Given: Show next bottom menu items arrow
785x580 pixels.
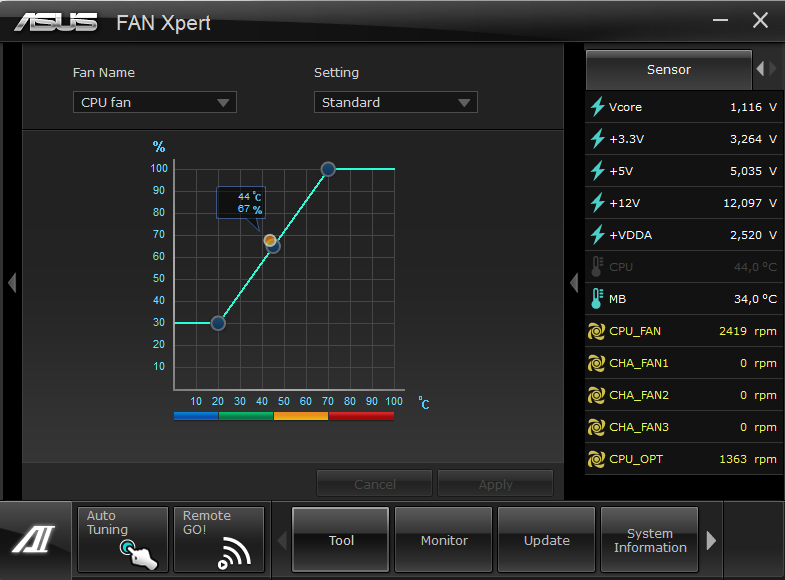Looking at the screenshot, I should pos(711,540).
